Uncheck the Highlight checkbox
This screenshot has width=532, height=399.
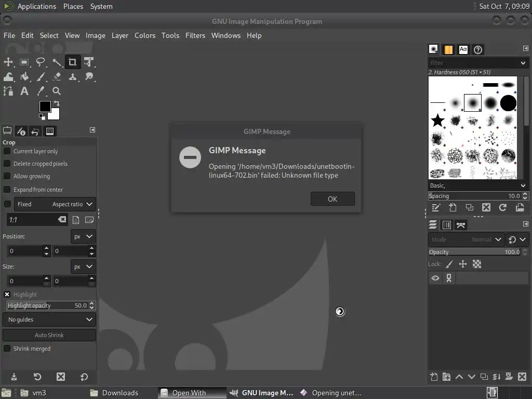tap(7, 294)
